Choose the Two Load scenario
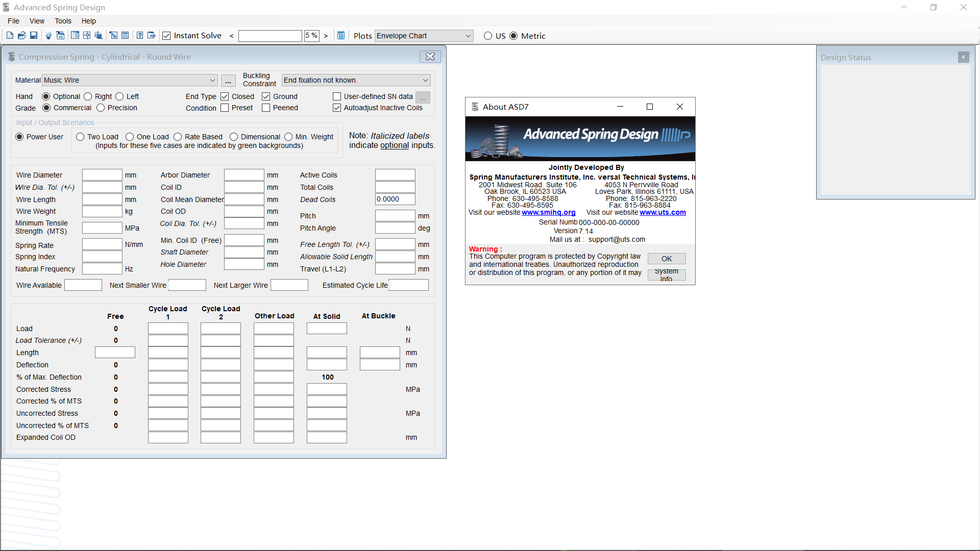This screenshot has width=980, height=551. [x=80, y=137]
